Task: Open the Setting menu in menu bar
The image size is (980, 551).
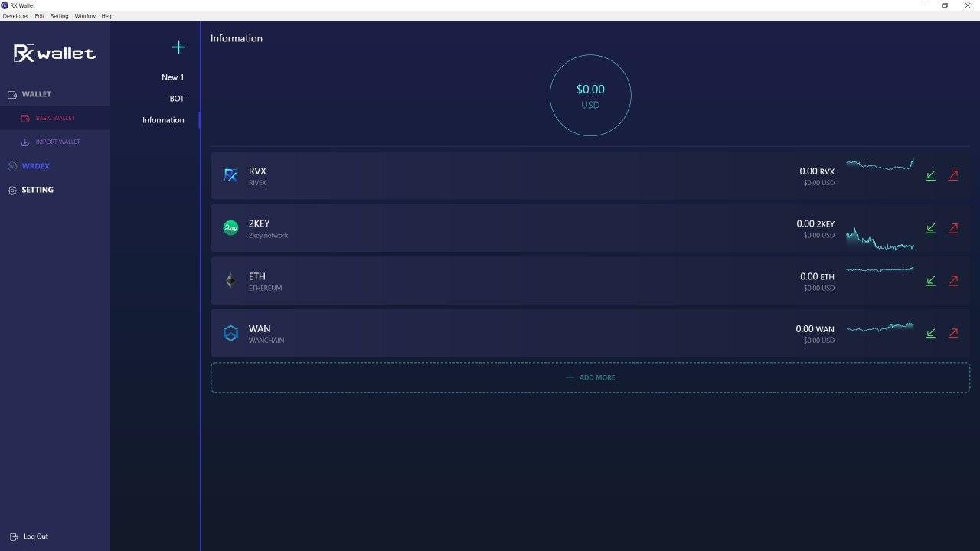Action: click(59, 16)
